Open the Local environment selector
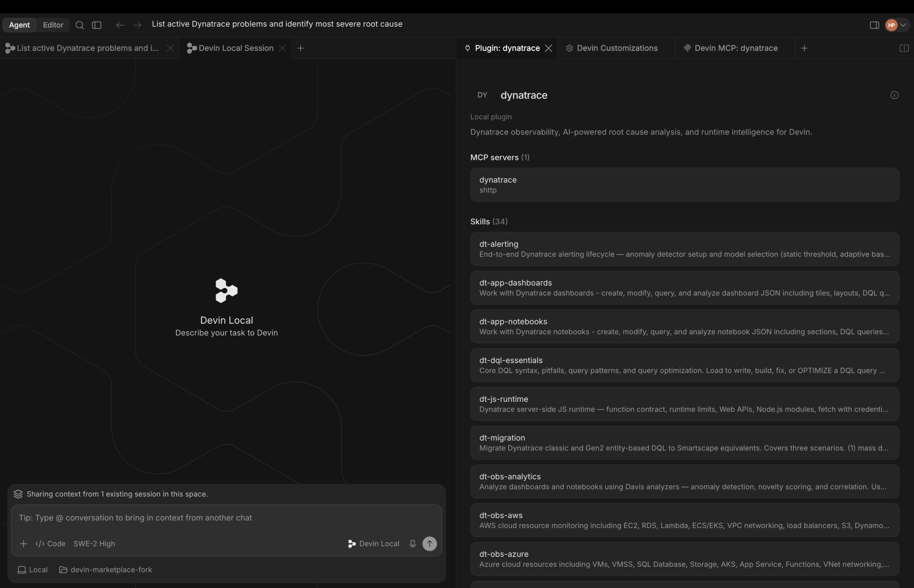The height and width of the screenshot is (588, 914). point(32,570)
